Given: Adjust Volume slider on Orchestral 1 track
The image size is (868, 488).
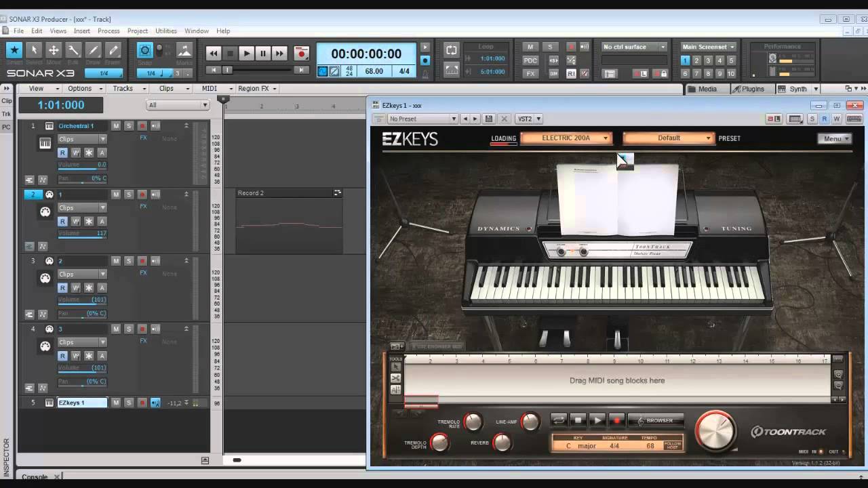Looking at the screenshot, I should coord(82,165).
